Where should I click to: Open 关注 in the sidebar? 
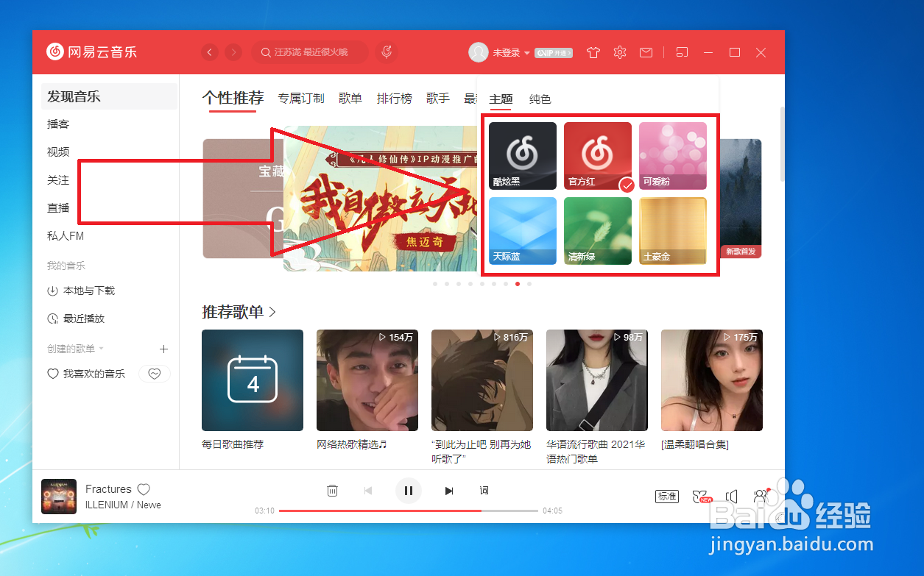[58, 180]
